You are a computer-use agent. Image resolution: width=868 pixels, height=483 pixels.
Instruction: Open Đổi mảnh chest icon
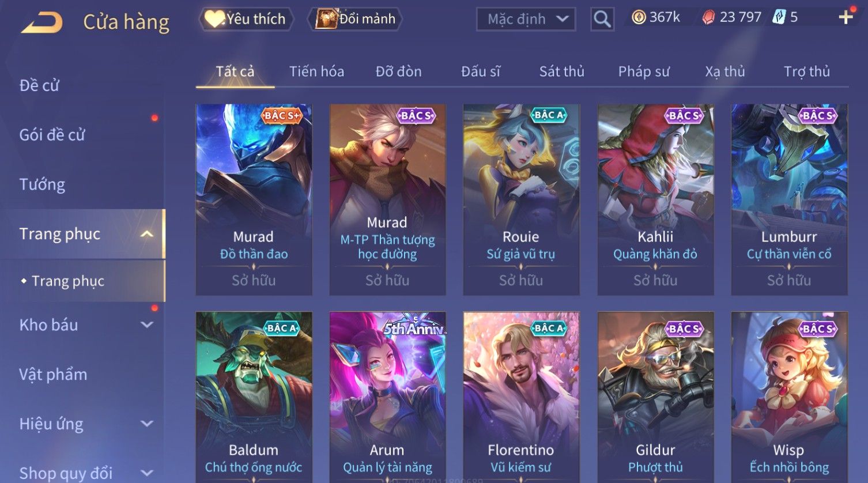(326, 19)
